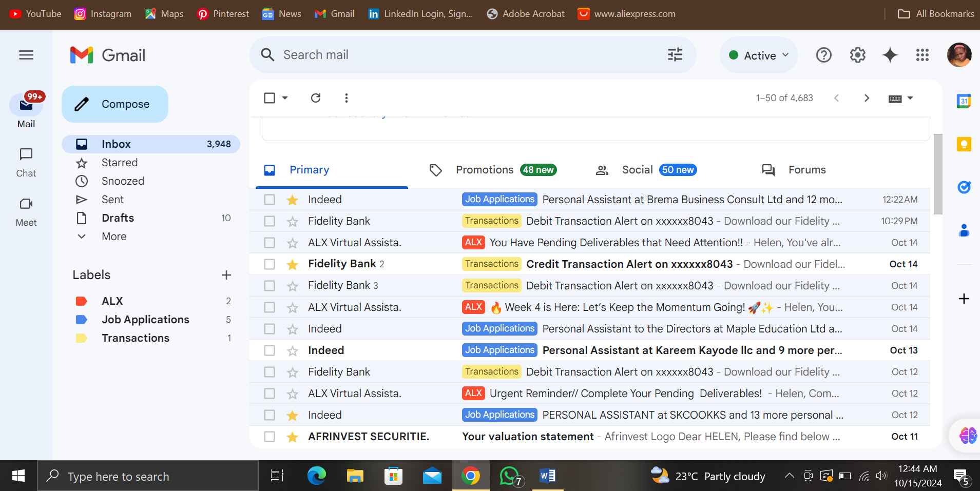The width and height of the screenshot is (980, 491).
Task: Click the refresh inbox icon
Action: (x=316, y=98)
